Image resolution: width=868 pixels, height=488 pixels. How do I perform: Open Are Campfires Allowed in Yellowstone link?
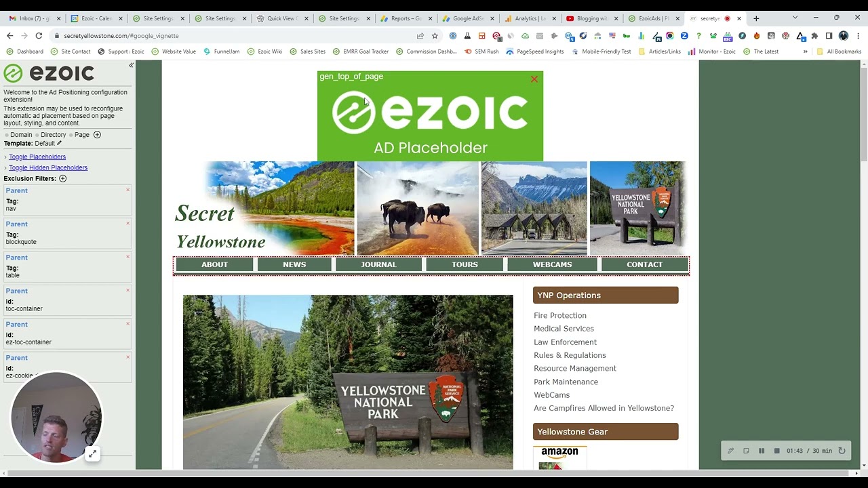604,408
